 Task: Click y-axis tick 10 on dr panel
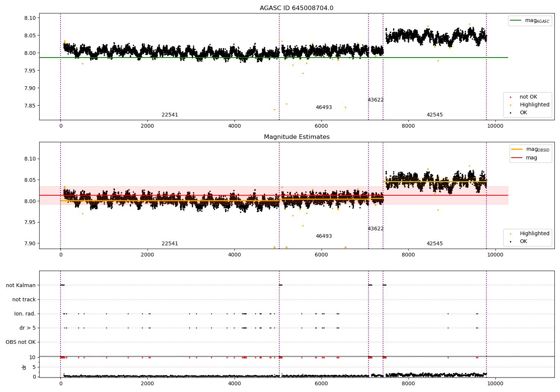click(32, 358)
